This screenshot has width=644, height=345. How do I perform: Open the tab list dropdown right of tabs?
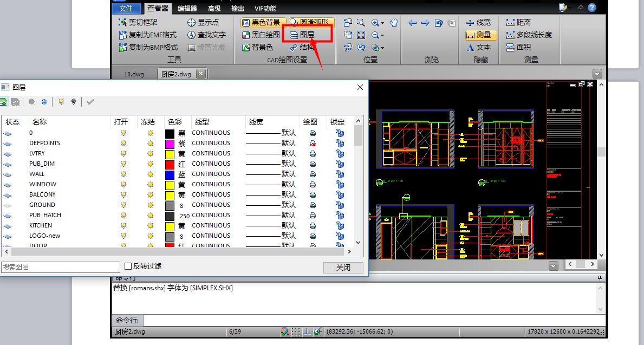coord(597,74)
